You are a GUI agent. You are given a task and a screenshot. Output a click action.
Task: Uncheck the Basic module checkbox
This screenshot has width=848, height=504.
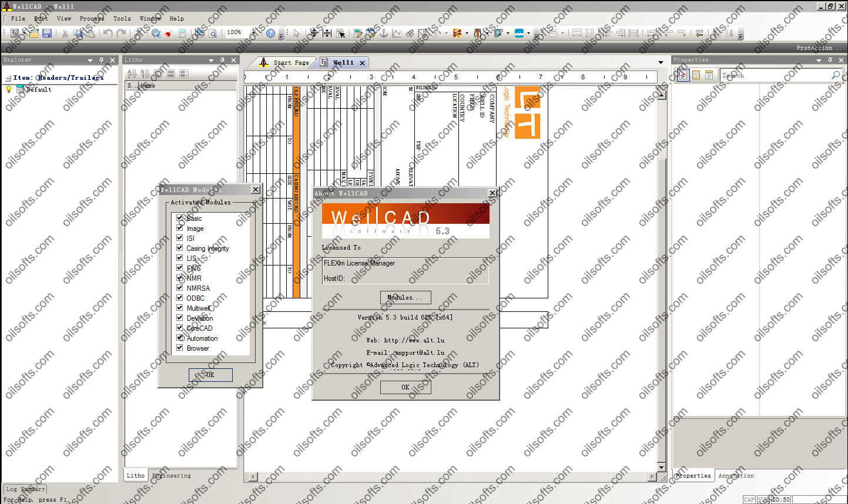[180, 218]
